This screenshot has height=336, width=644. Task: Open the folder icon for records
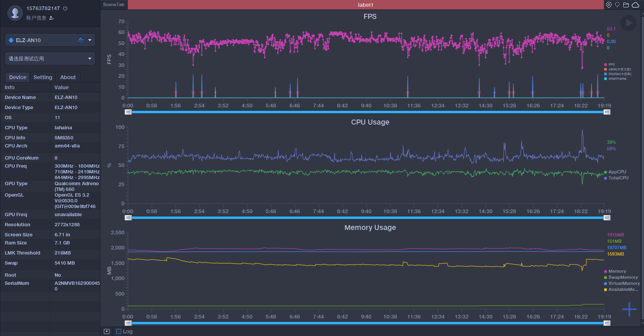coord(626,5)
